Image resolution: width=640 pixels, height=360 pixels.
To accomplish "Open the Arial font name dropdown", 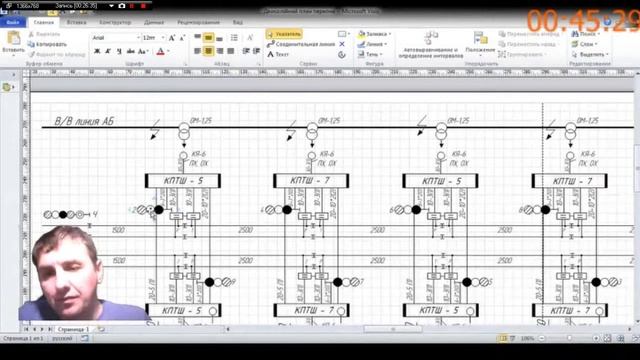I will tap(138, 38).
